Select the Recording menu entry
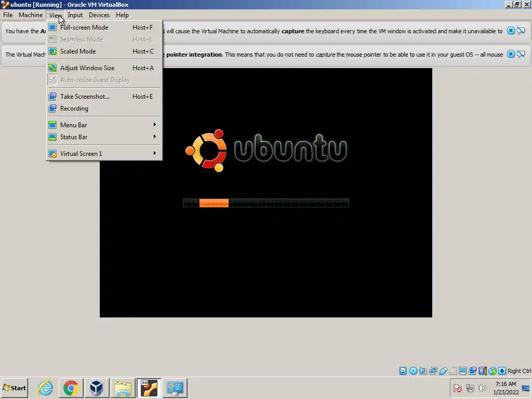Image resolution: width=532 pixels, height=399 pixels. pyautogui.click(x=104, y=109)
